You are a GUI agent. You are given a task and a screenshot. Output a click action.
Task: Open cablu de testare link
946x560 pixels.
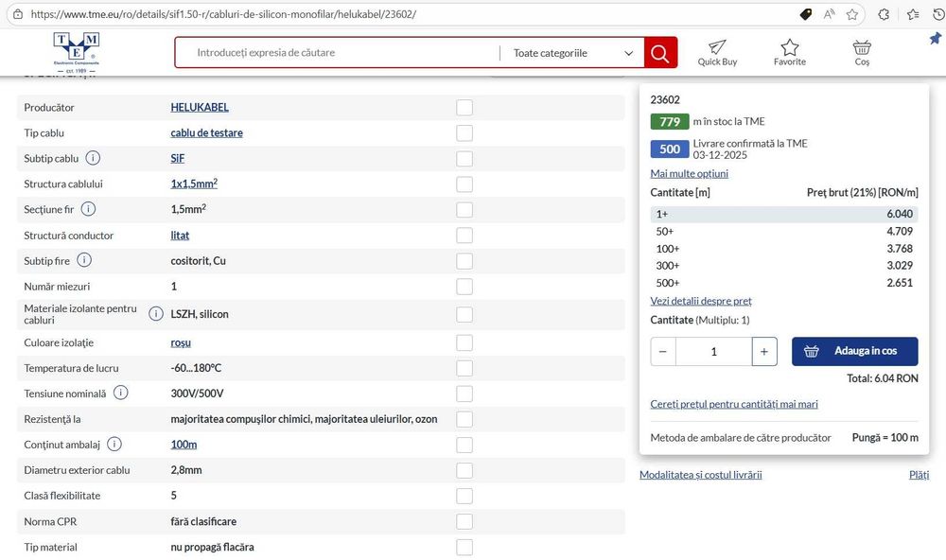pyautogui.click(x=206, y=132)
